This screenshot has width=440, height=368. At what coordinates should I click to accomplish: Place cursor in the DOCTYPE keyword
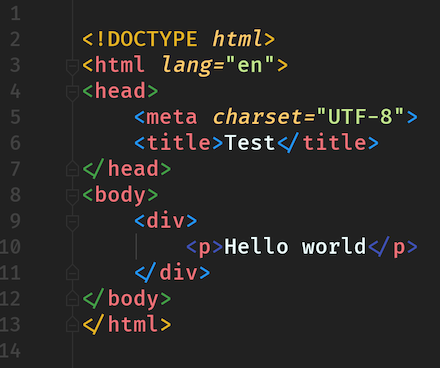click(x=152, y=39)
